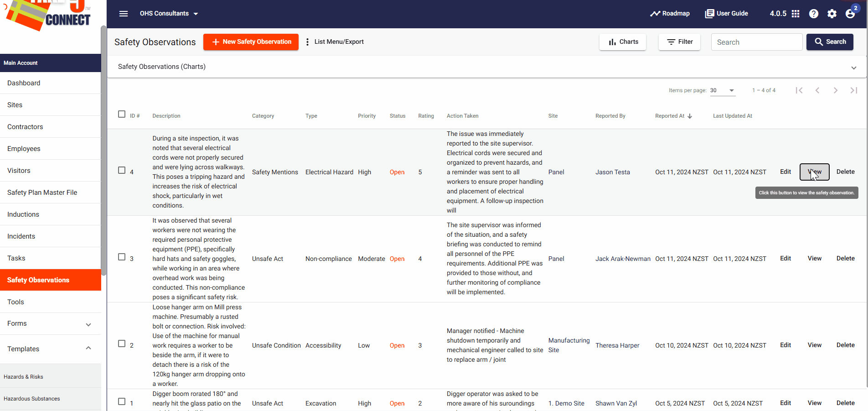Open Sites in the sidebar
The height and width of the screenshot is (411, 868).
click(50, 105)
